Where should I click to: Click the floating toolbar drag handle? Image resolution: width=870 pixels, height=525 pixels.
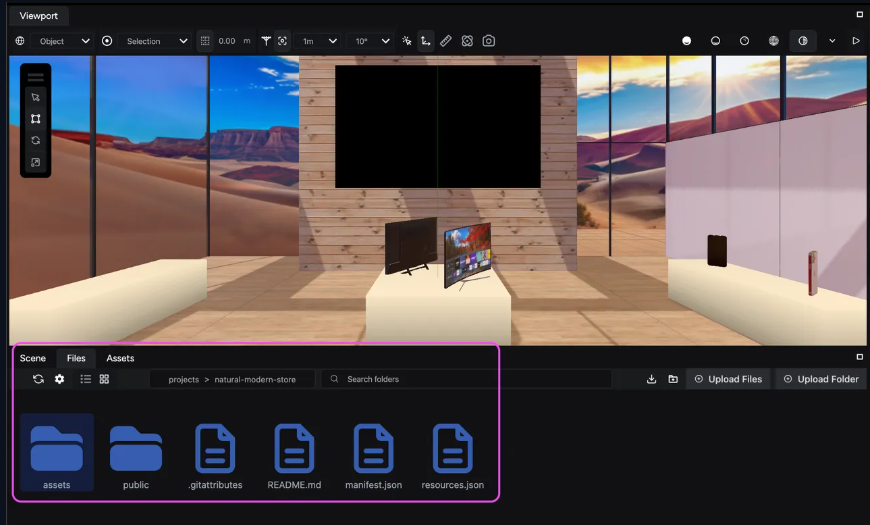point(36,77)
